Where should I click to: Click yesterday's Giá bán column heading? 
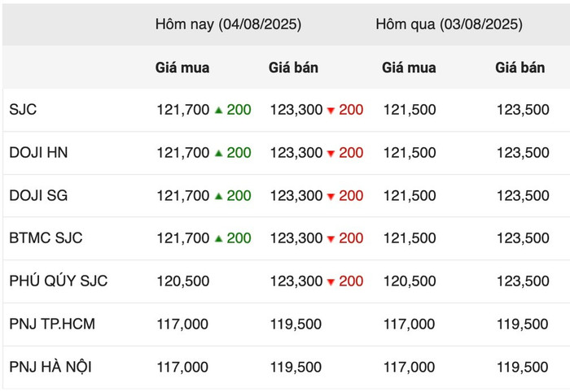click(520, 68)
